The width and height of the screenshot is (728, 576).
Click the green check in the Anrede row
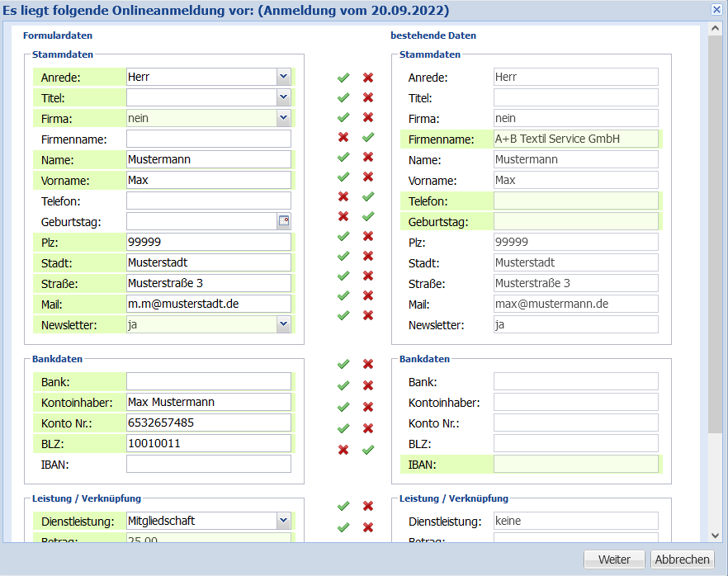click(x=343, y=78)
